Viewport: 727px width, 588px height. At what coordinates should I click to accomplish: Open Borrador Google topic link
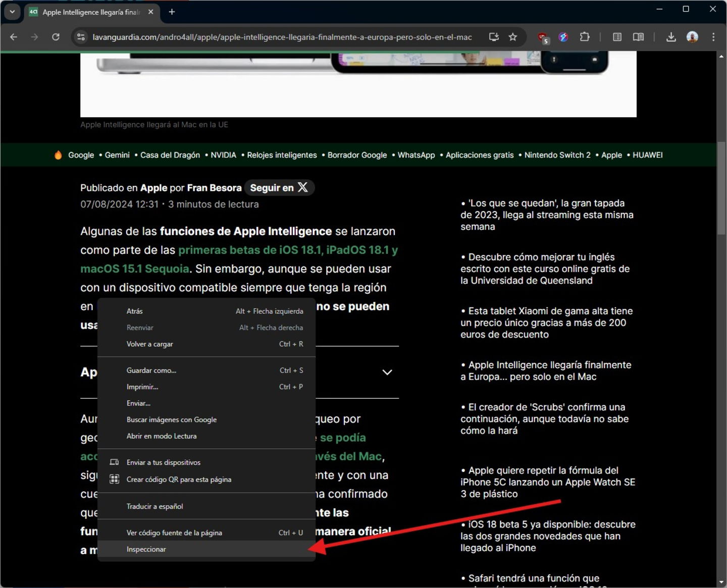coord(357,155)
